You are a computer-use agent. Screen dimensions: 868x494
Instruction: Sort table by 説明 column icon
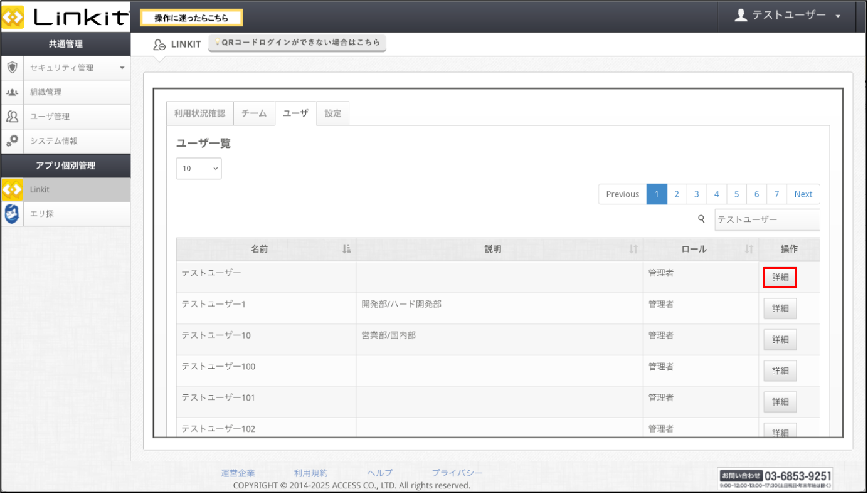point(633,249)
